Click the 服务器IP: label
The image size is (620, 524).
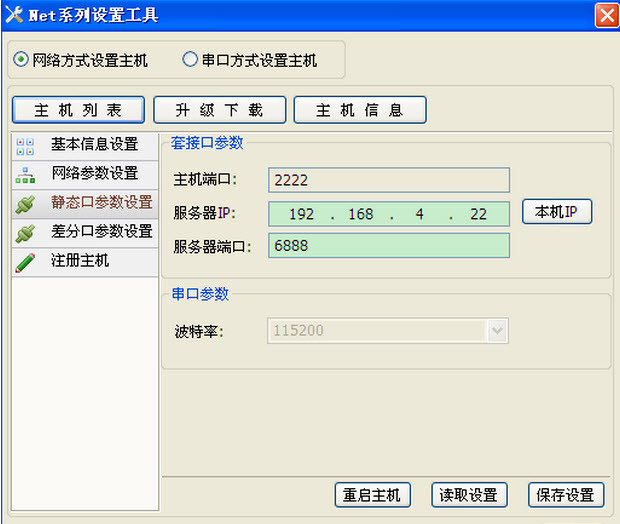point(204,213)
